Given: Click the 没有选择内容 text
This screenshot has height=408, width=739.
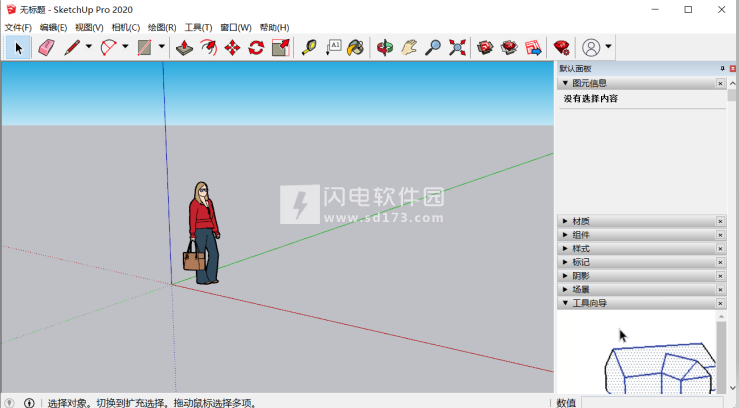Looking at the screenshot, I should [591, 98].
